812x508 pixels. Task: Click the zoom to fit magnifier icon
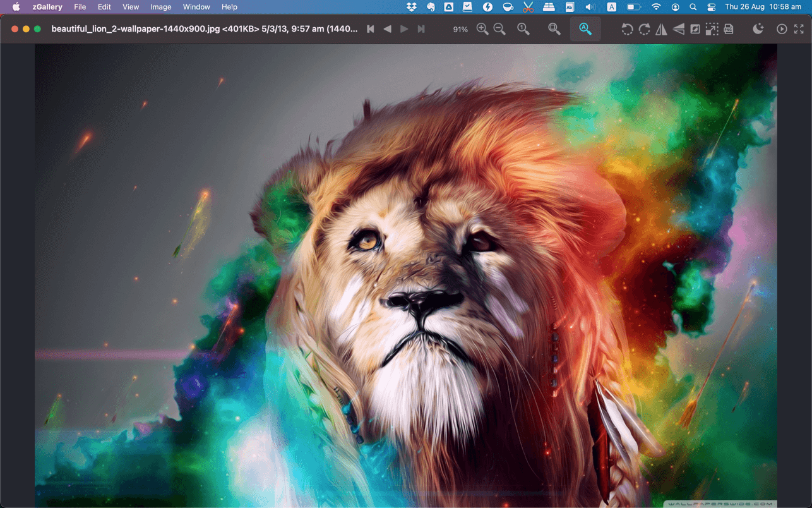point(554,29)
